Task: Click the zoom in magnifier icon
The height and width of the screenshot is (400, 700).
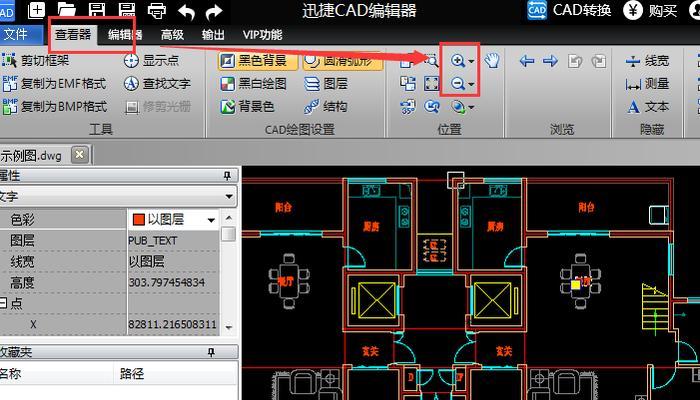Action: pyautogui.click(x=458, y=60)
